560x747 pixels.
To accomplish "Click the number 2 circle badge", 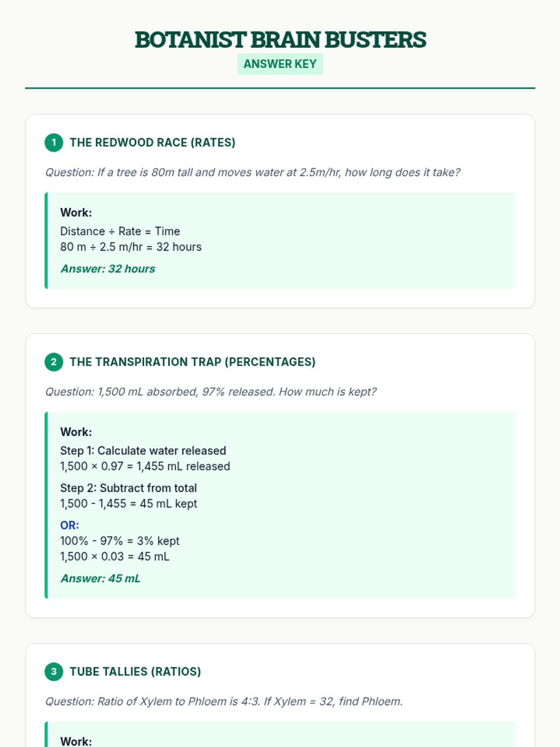I will (54, 362).
